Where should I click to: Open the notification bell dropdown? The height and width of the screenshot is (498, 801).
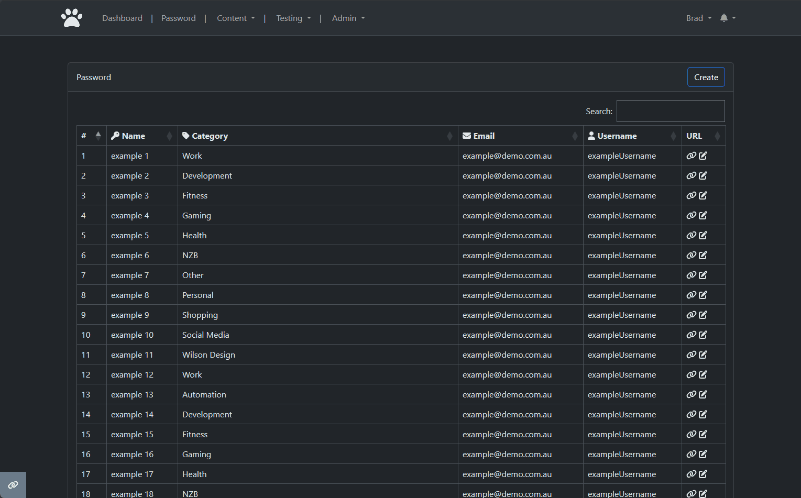727,18
